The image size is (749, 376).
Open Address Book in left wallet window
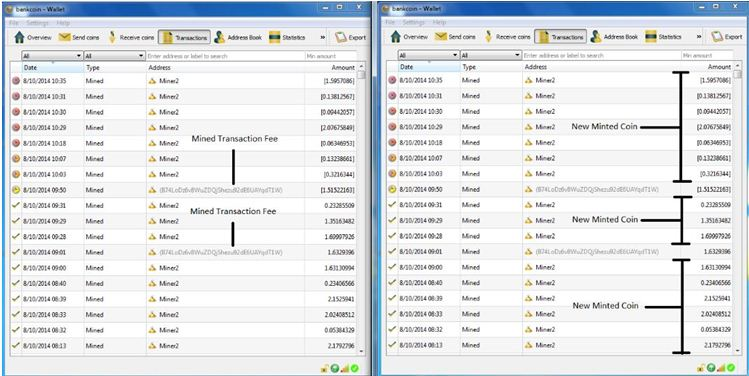(238, 37)
